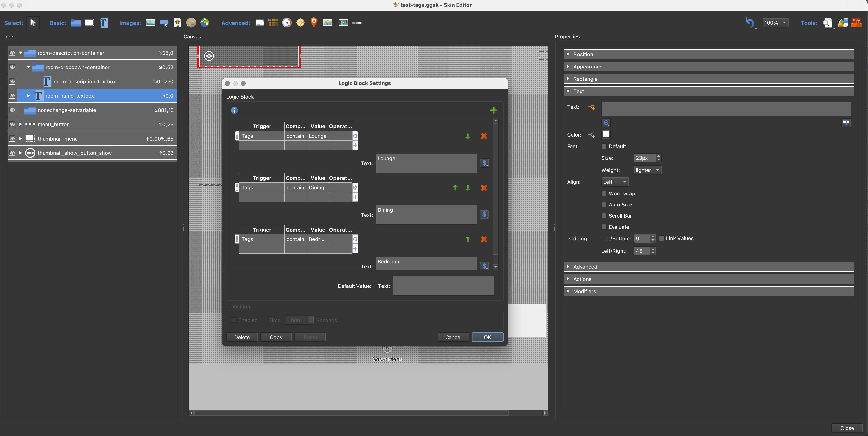This screenshot has height=436, width=868.
Task: Open the Align dropdown
Action: coord(615,182)
